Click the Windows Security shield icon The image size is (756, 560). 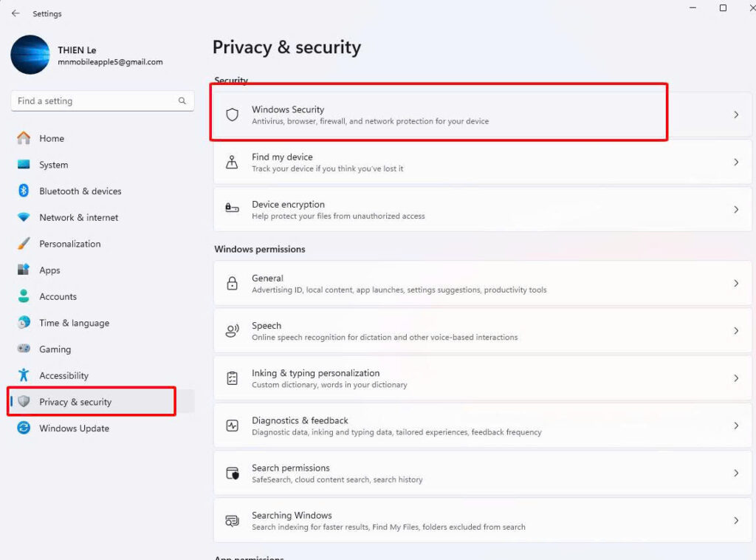point(233,115)
